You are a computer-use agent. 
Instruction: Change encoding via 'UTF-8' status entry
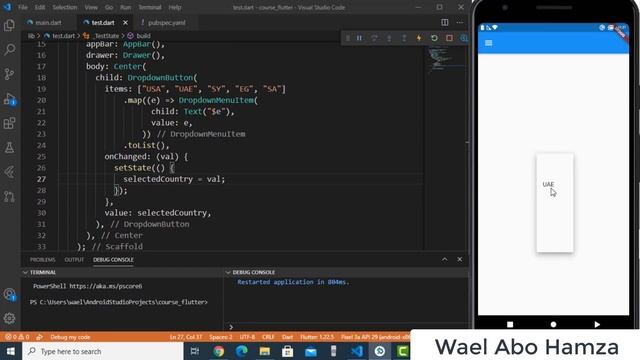[x=247, y=337]
